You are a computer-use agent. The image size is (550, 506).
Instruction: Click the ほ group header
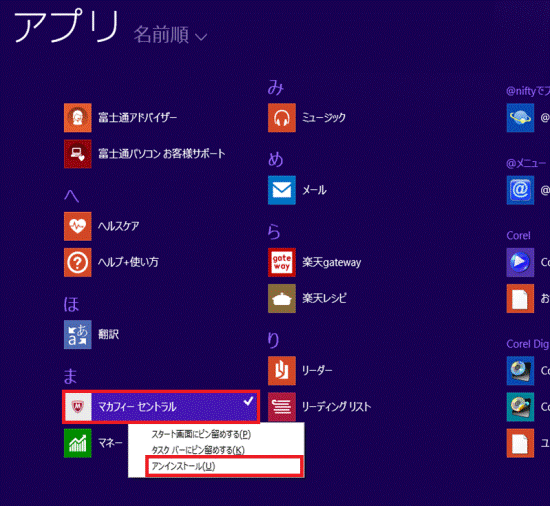pyautogui.click(x=72, y=304)
